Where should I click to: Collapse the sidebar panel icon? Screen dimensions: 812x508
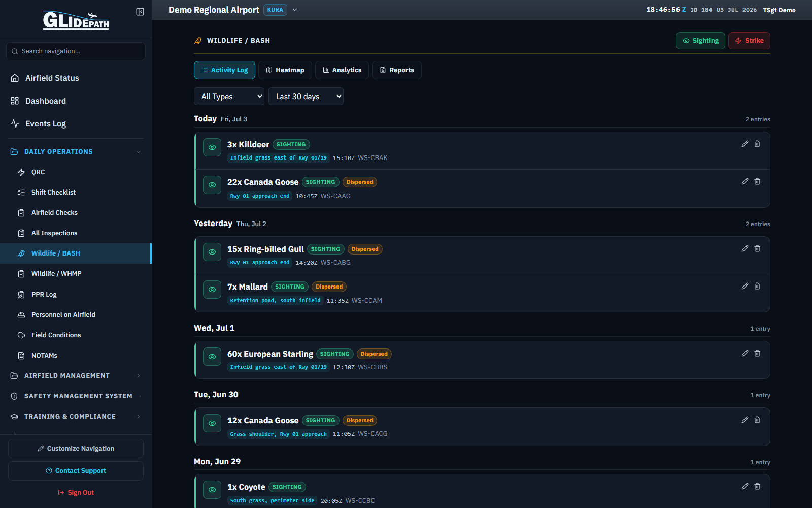140,12
